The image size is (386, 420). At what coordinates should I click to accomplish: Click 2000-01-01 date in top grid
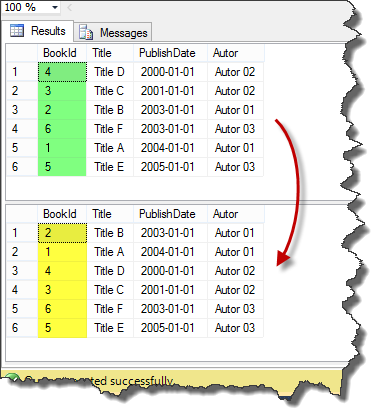coord(170,72)
